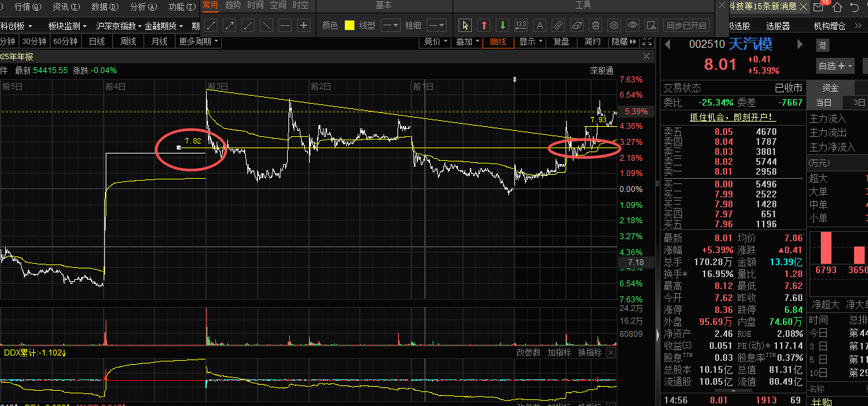Image resolution: width=868 pixels, height=406 pixels.
Task: Go to next stock with right arrow
Action: (800, 45)
